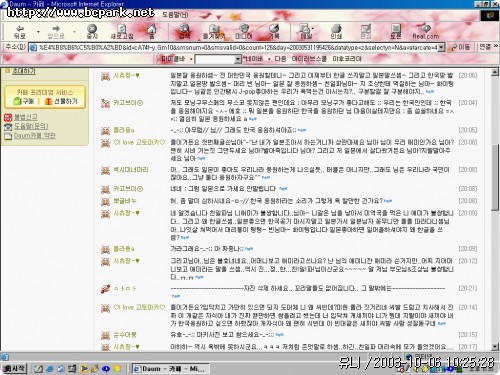Open the Back button history dropdown arrow
This screenshot has height=375, width=500.
click(38, 32)
